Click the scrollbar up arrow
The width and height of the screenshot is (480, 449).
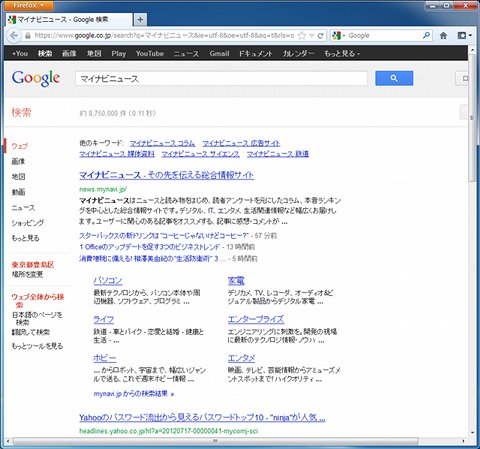coord(472,50)
